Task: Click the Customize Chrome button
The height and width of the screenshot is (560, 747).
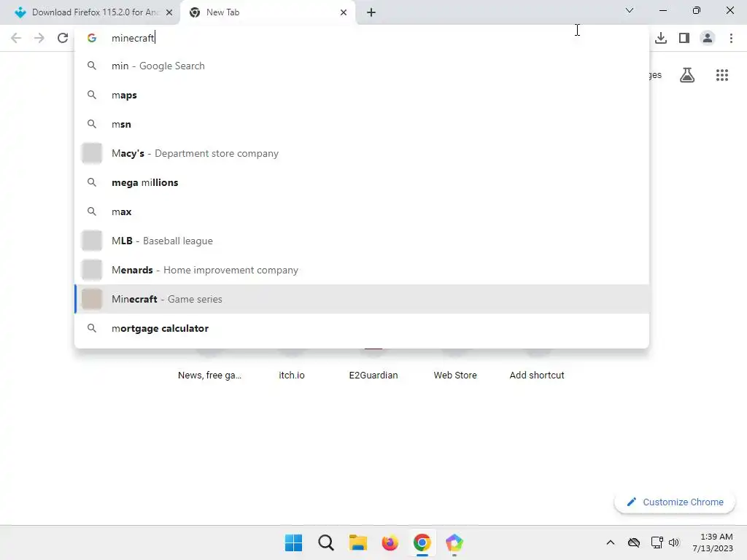Action: pos(675,502)
